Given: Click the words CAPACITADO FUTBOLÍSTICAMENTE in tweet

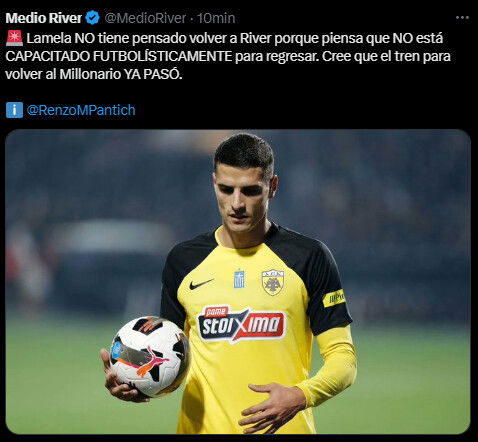Looking at the screenshot, I should 119,56.
